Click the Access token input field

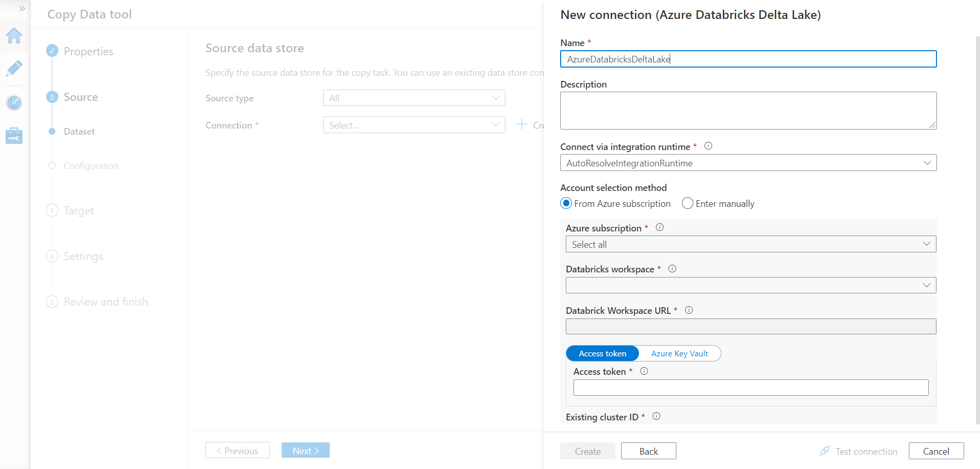(x=751, y=388)
